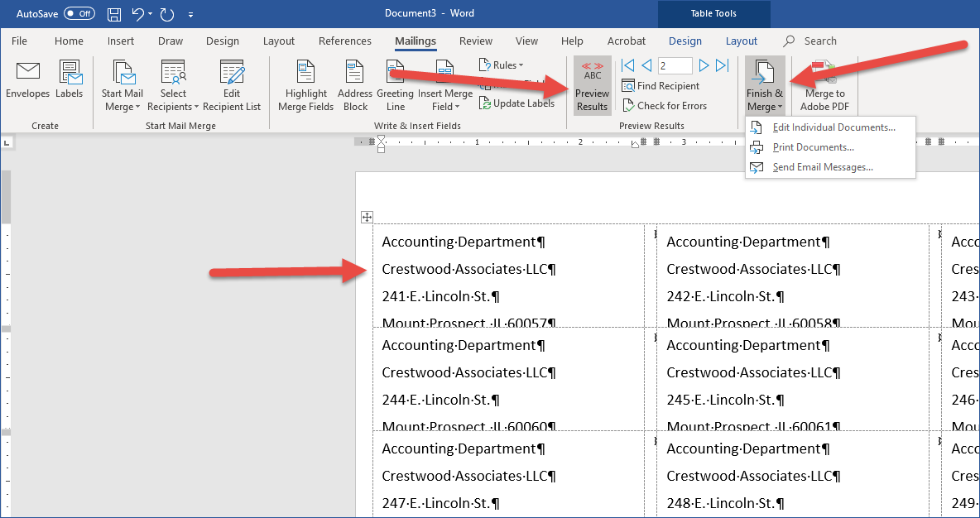The width and height of the screenshot is (980, 518).
Task: Switch to the Insert tab
Action: point(121,41)
